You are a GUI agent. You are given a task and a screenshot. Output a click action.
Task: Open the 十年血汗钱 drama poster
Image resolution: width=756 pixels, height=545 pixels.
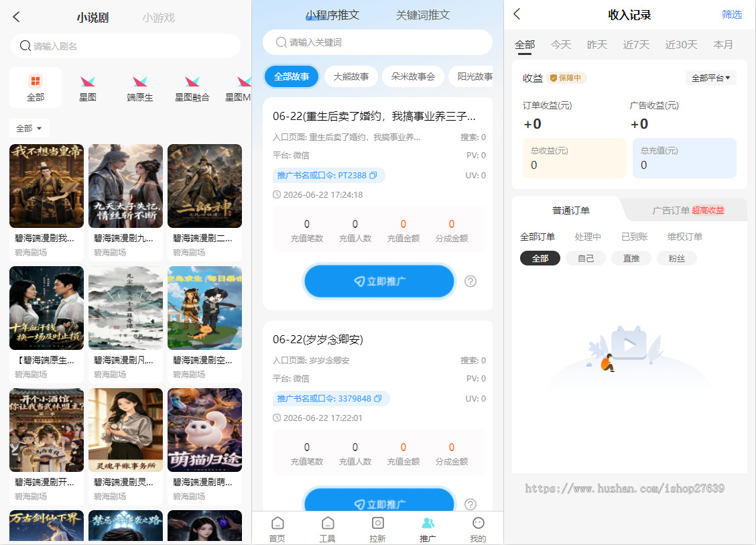[46, 308]
